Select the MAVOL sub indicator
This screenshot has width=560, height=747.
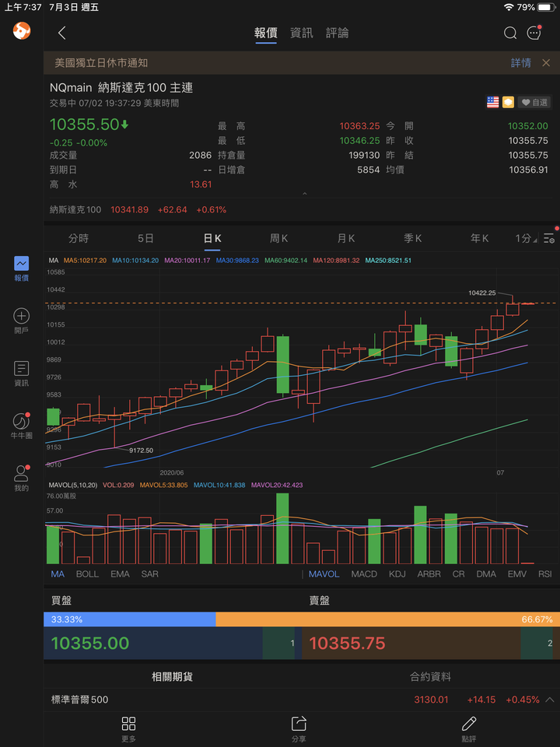point(324,574)
